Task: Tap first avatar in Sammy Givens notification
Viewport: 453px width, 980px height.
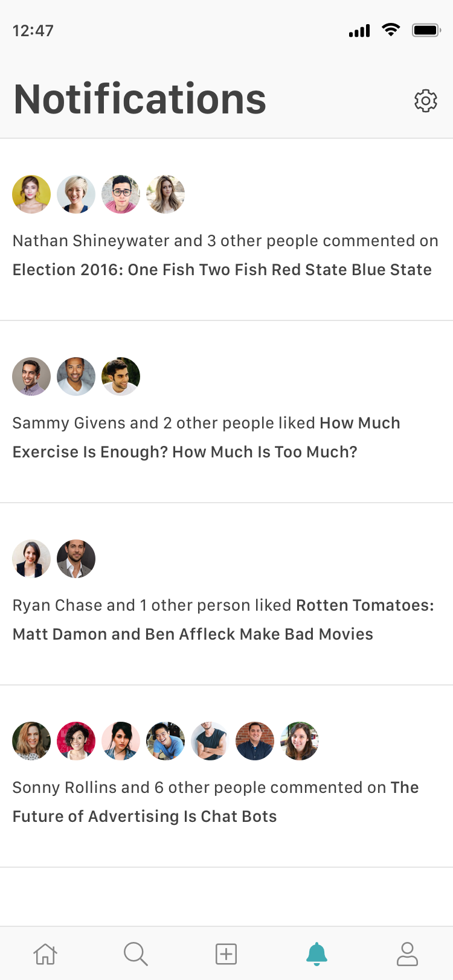Action: 31,377
